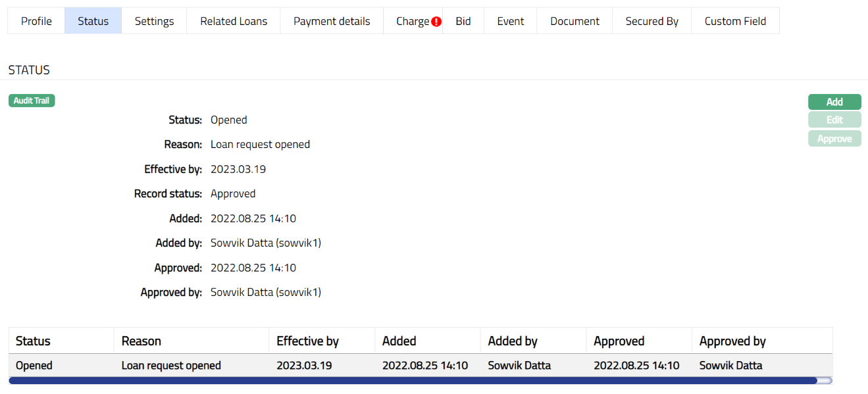
Task: Click the Edit button
Action: pyautogui.click(x=834, y=120)
